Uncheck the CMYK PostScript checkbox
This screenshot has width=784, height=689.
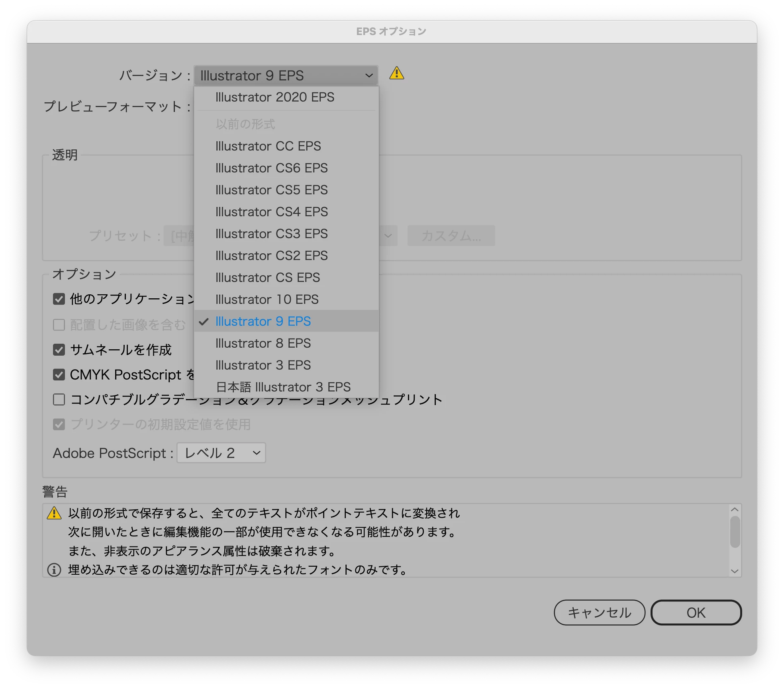coord(59,374)
